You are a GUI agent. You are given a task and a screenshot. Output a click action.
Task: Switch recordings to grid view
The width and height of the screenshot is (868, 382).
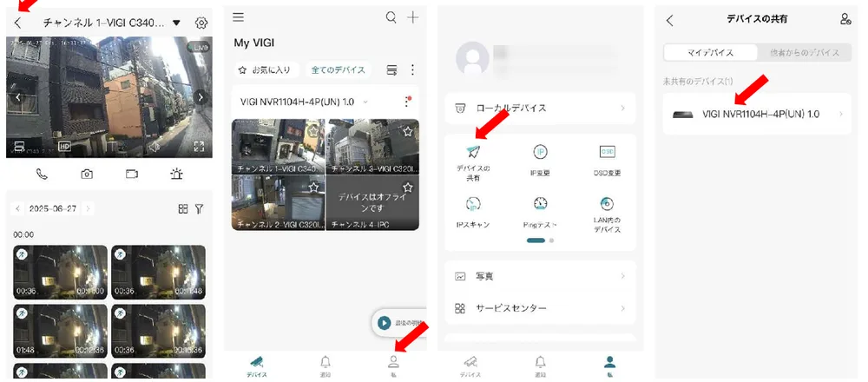(x=183, y=208)
